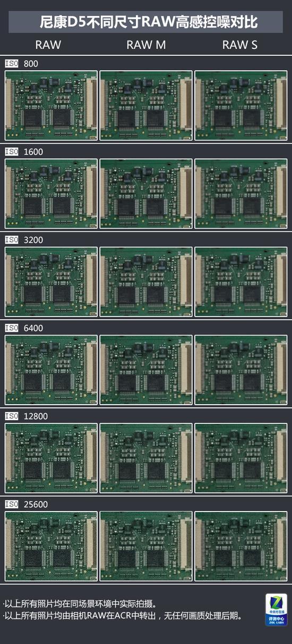Click the value 12800 label
The image size is (292, 644).
[36, 416]
